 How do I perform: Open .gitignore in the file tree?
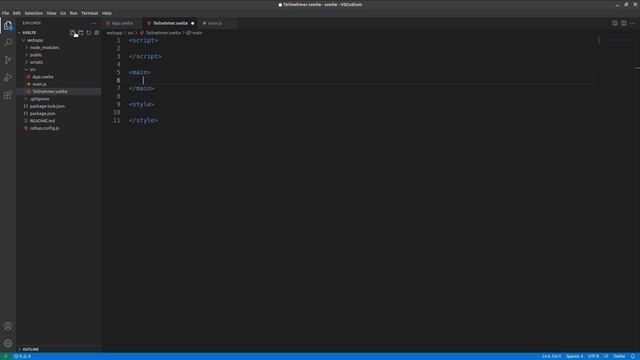click(39, 99)
